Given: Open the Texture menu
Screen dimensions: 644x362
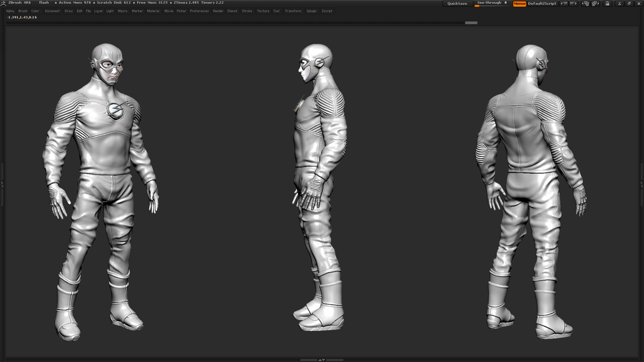Looking at the screenshot, I should 263,11.
